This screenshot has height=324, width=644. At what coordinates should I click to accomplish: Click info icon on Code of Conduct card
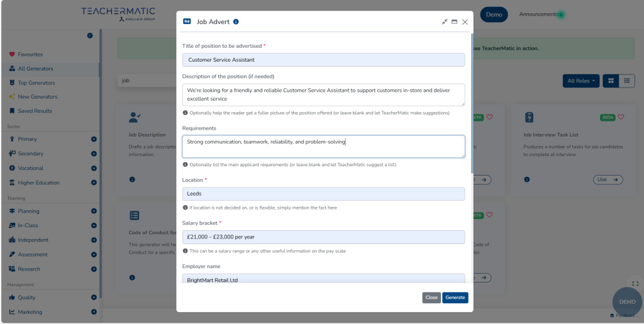click(x=132, y=277)
